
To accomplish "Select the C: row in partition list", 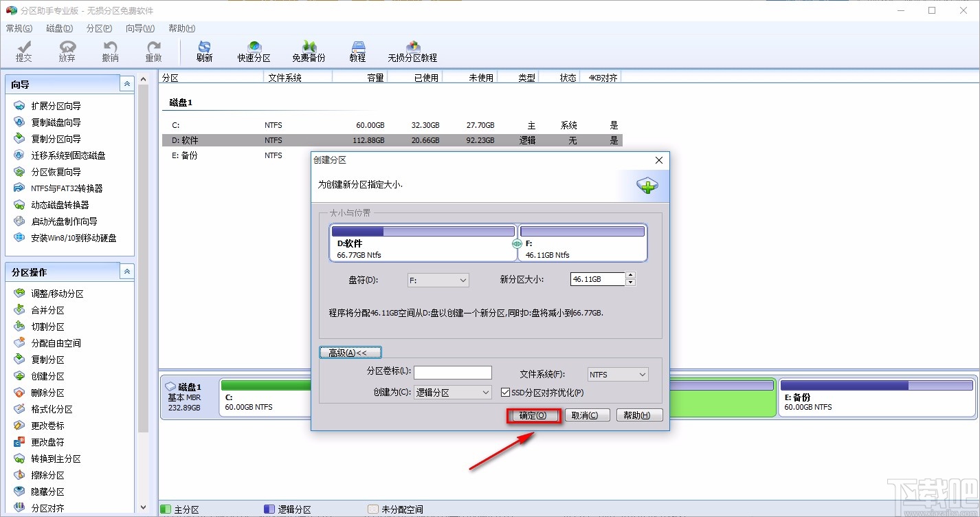I will coord(392,125).
